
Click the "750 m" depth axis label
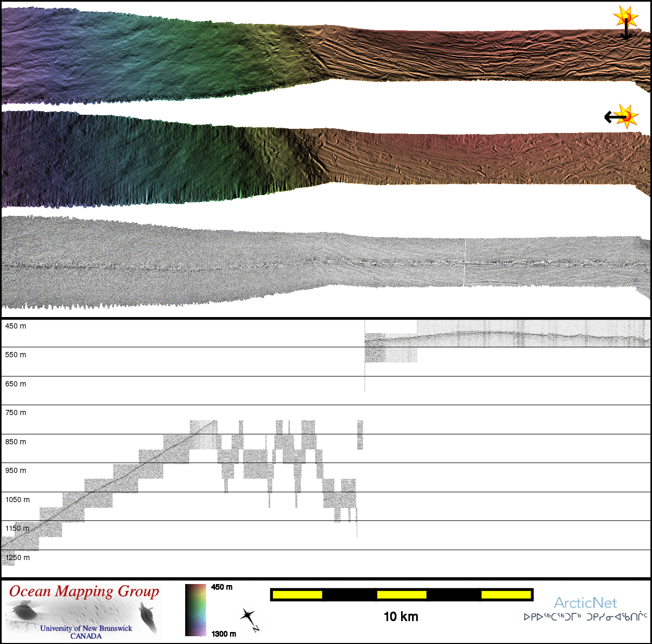[x=16, y=413]
